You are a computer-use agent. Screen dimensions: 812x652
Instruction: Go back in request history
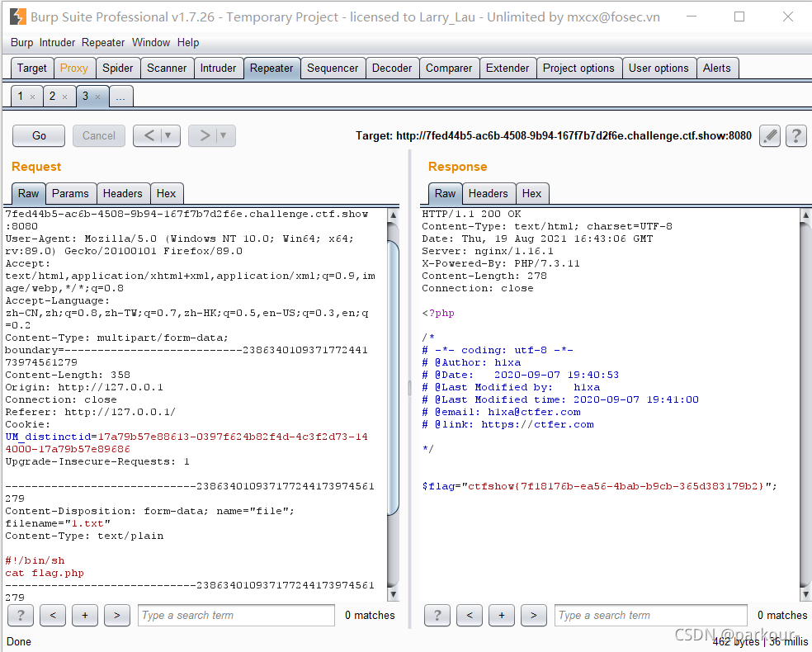click(x=149, y=135)
